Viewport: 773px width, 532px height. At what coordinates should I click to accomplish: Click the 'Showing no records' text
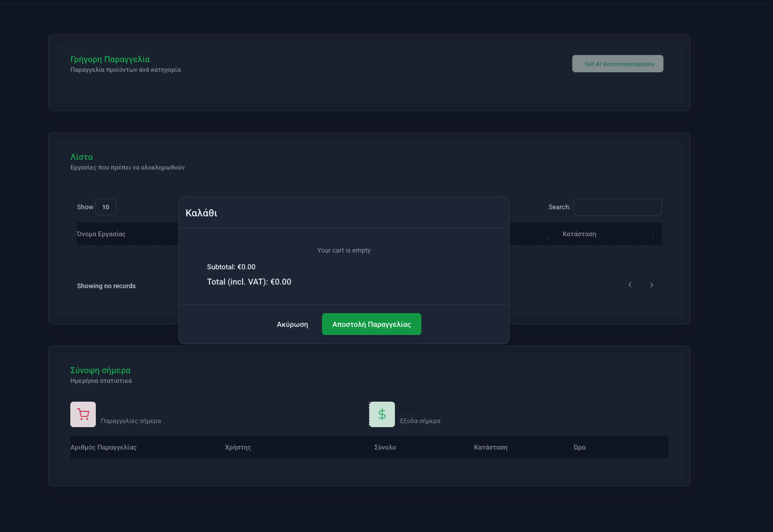point(106,286)
